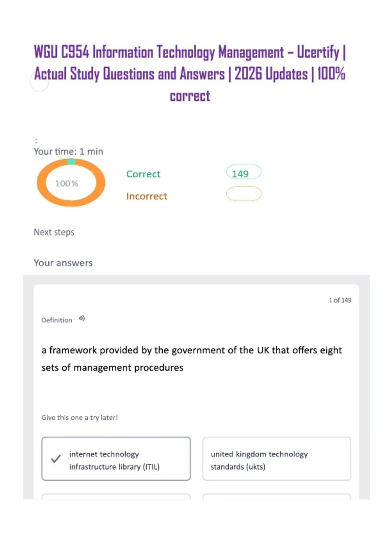Click the Your time: 1 min text
The width and height of the screenshot is (392, 556).
pos(68,151)
